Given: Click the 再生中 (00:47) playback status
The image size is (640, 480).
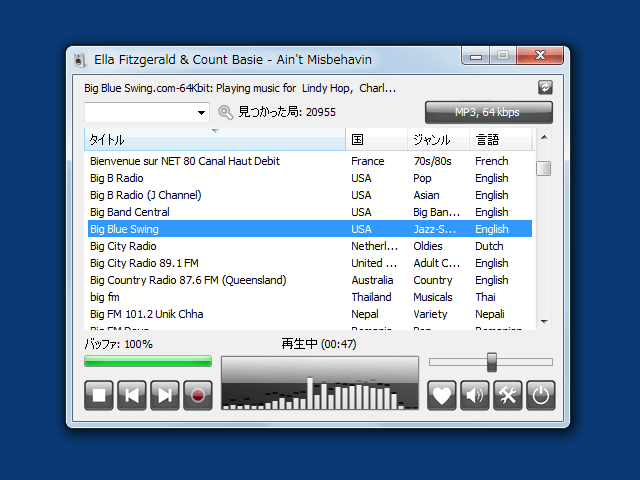Looking at the screenshot, I should coord(319,344).
